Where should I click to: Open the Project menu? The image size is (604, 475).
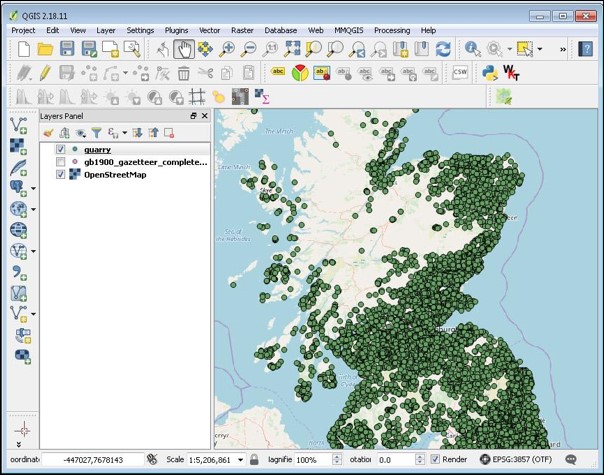point(23,30)
